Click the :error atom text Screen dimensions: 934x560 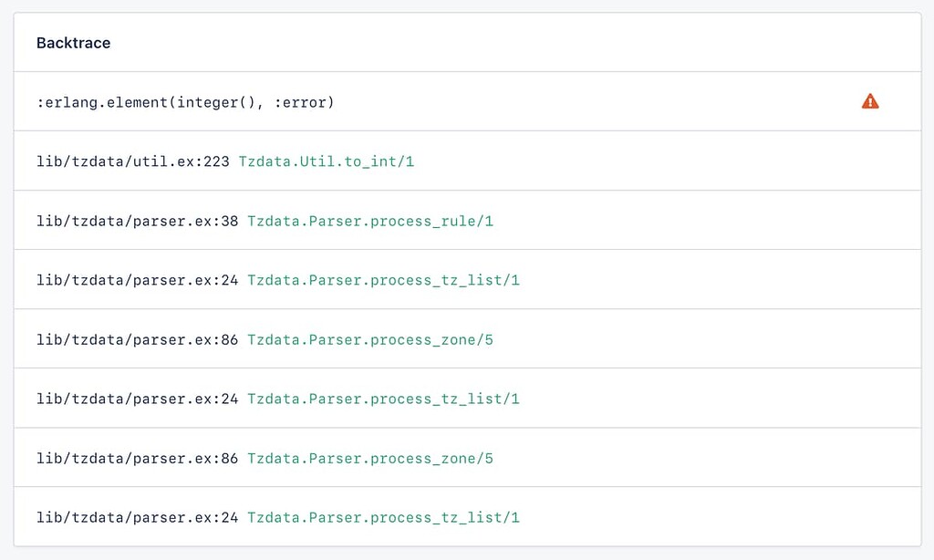point(299,102)
